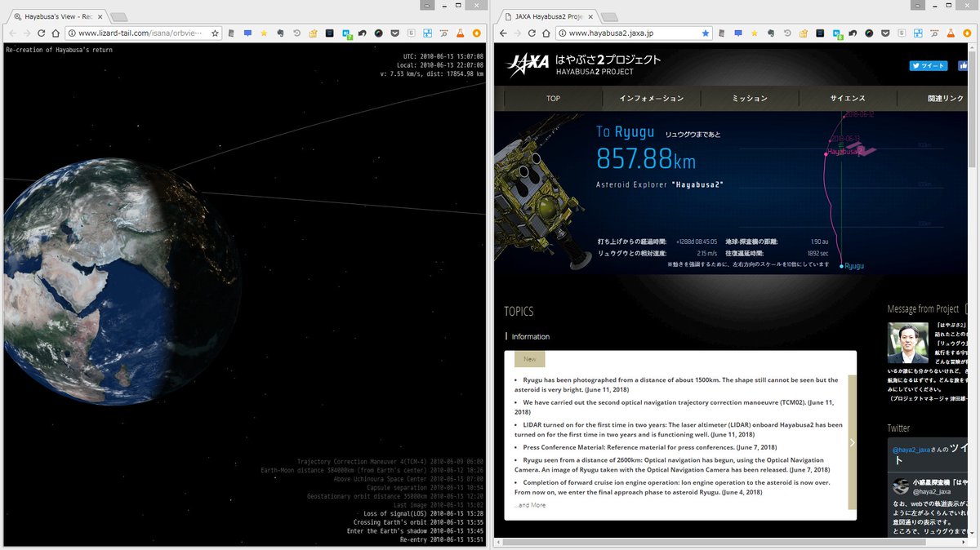
Task: Click the blue Tweet (ツイート) button
Action: tap(929, 66)
